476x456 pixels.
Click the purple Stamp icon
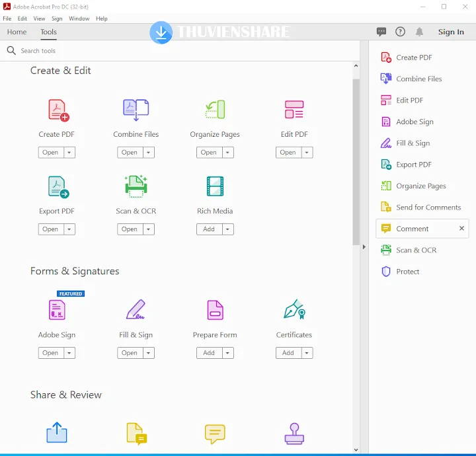pos(294,434)
